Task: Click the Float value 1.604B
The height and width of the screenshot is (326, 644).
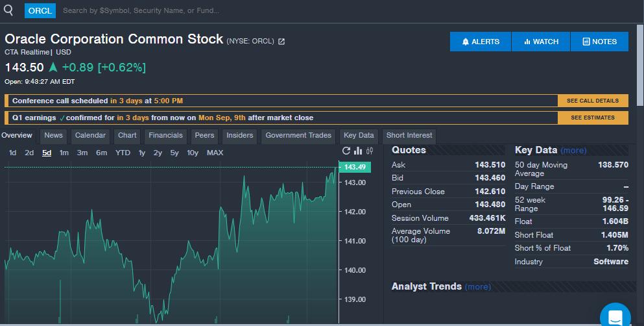Action: (x=615, y=221)
